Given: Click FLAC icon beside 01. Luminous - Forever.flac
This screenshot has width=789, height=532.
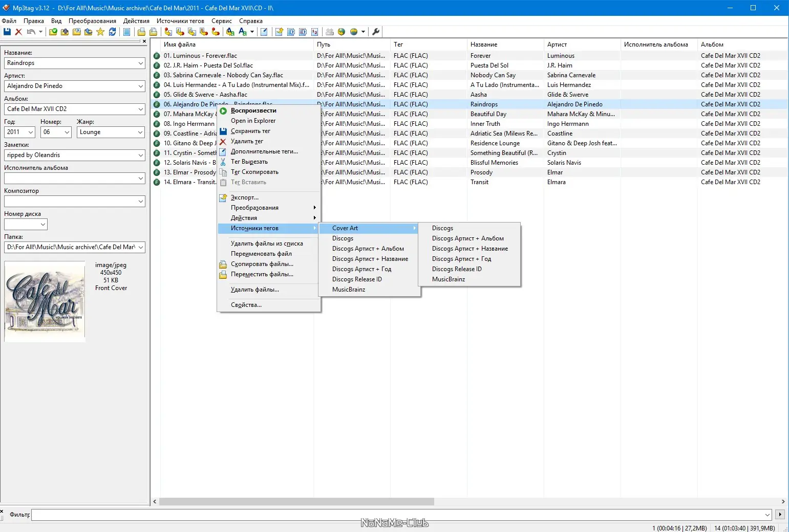Looking at the screenshot, I should point(157,56).
